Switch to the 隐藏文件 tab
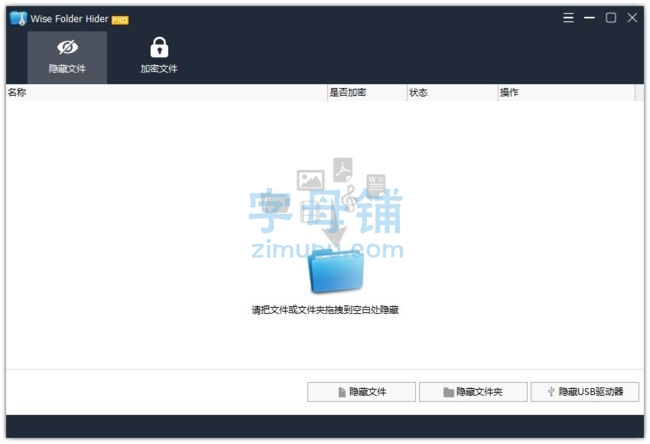650x444 pixels. point(67,57)
